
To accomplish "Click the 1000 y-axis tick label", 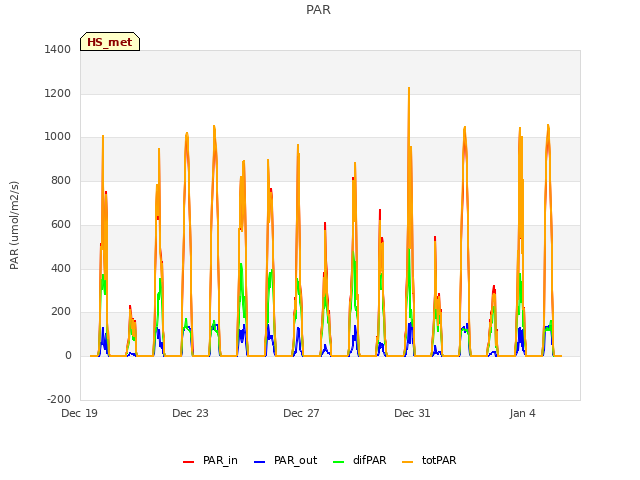I will 58,137.
